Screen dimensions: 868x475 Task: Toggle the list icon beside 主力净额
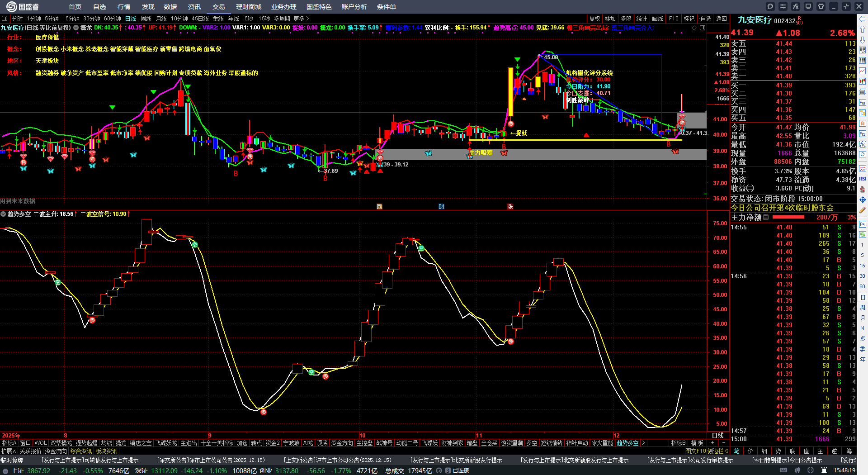pos(766,217)
